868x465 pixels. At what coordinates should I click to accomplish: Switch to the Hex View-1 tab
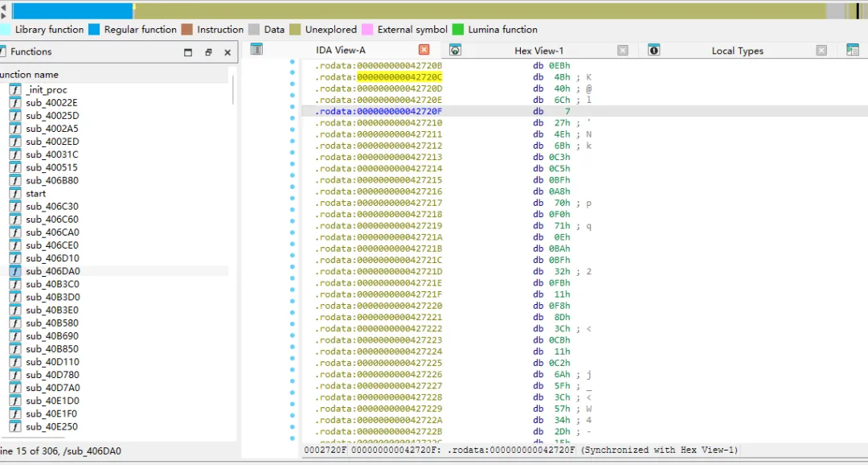(x=538, y=51)
